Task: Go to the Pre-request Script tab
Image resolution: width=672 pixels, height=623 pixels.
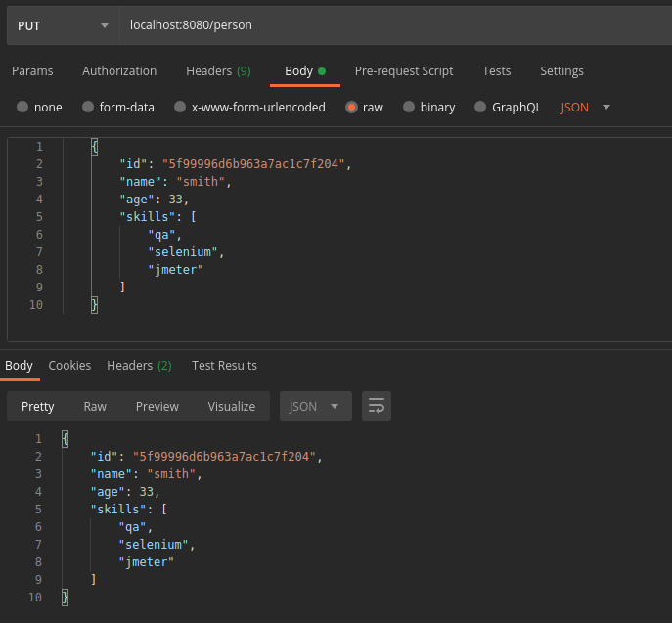Action: (403, 71)
